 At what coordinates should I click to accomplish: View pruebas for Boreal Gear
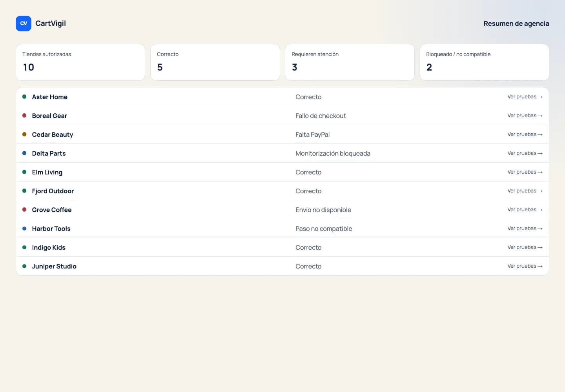click(525, 116)
